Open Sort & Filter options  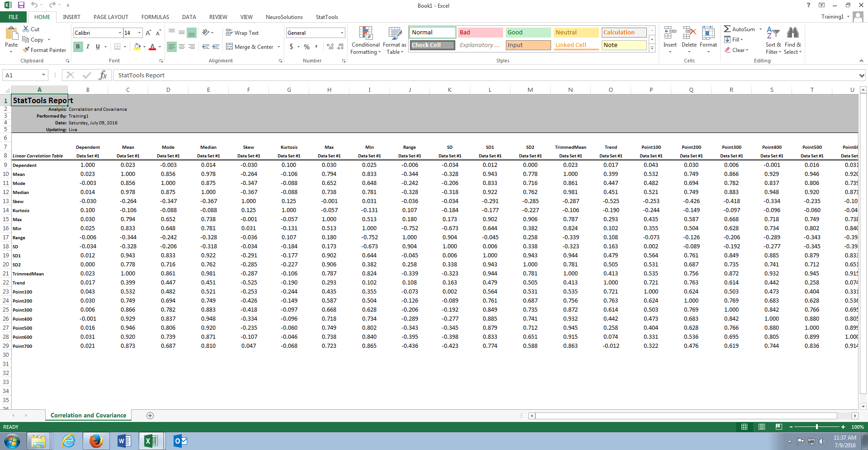[x=773, y=40]
